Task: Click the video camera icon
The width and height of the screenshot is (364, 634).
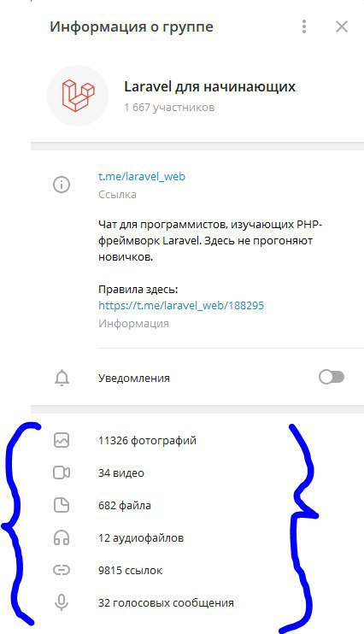Action: [x=62, y=473]
